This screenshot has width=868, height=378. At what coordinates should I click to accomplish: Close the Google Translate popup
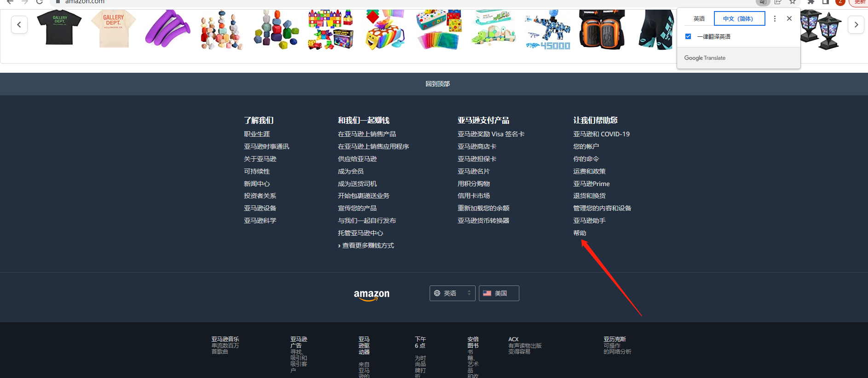point(789,18)
